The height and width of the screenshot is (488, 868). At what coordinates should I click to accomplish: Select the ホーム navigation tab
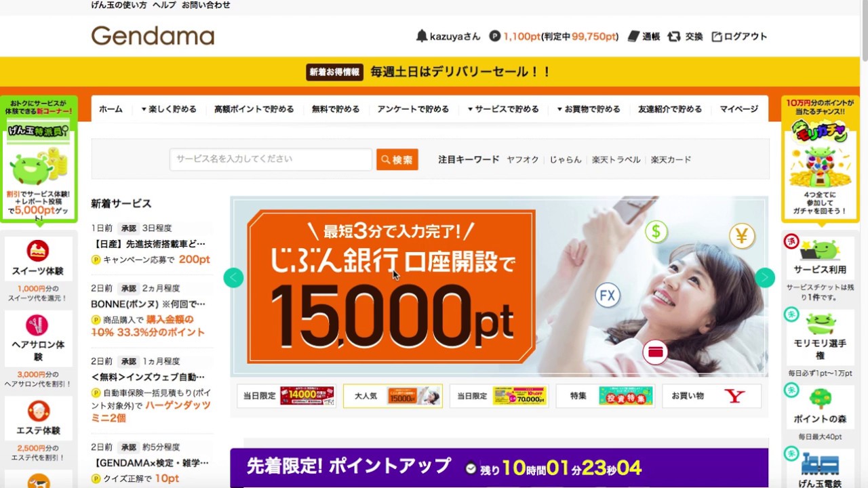click(111, 109)
